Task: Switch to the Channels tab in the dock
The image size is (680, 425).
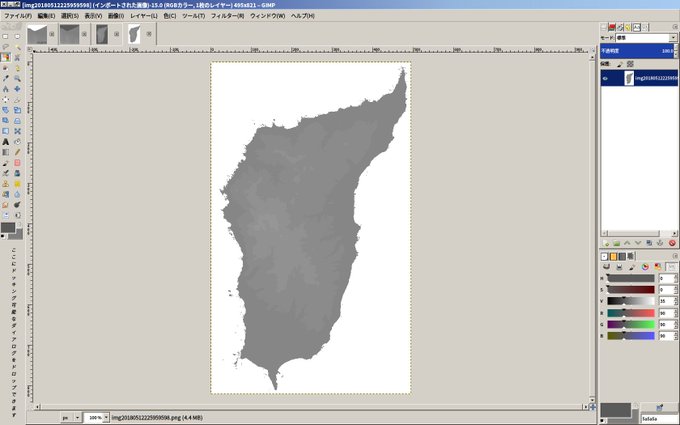Action: coord(612,27)
